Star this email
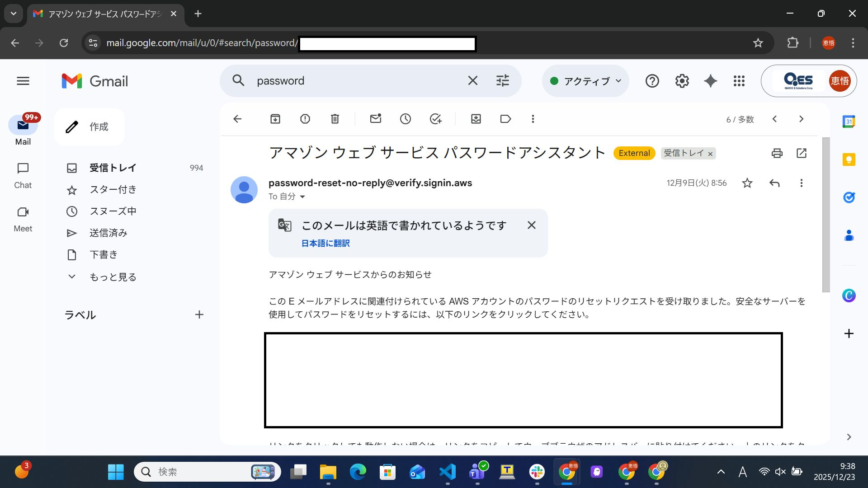868x488 pixels. click(x=747, y=183)
